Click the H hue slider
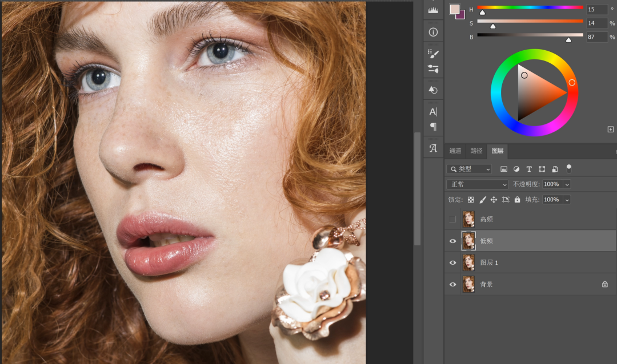Viewport: 617px width, 364px height. pyautogui.click(x=530, y=7)
